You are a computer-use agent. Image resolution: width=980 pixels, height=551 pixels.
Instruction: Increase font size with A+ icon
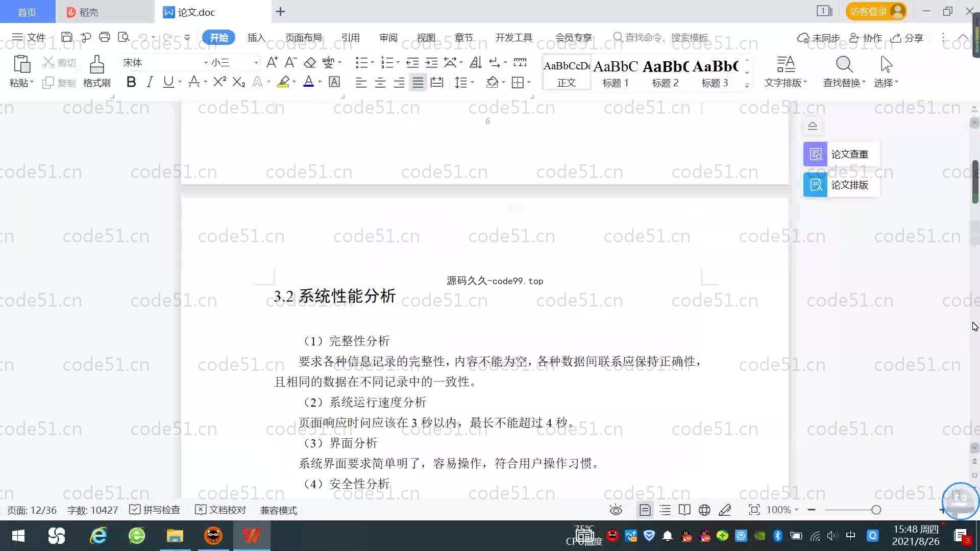click(x=272, y=62)
